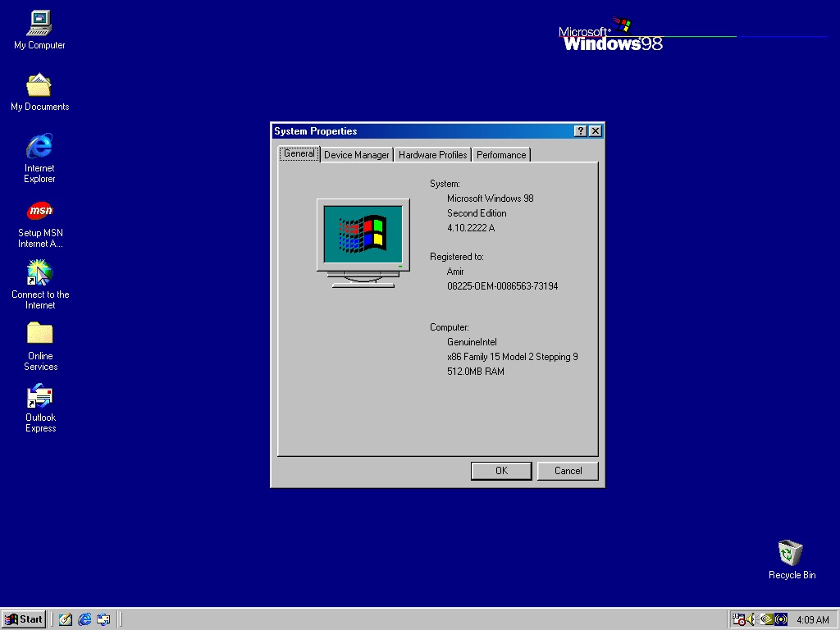Click Cancel in System Properties dialog
Screen dimensions: 840x630
coord(568,471)
